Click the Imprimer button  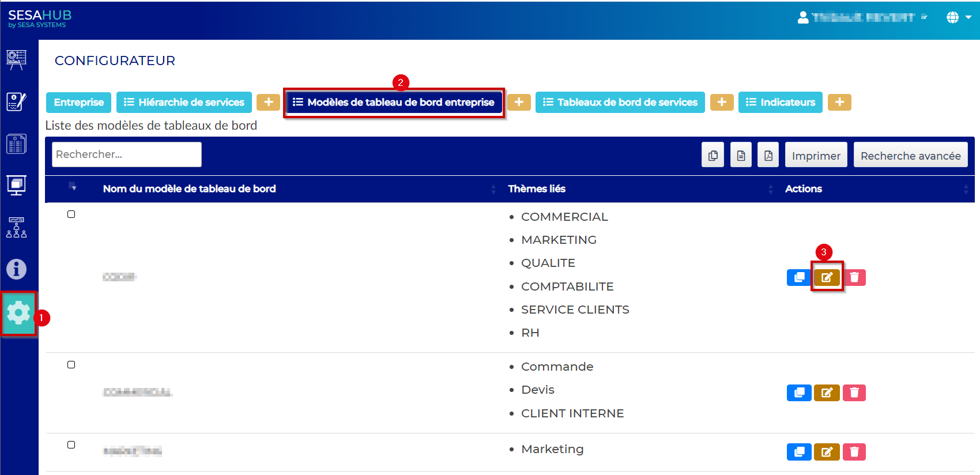(816, 155)
